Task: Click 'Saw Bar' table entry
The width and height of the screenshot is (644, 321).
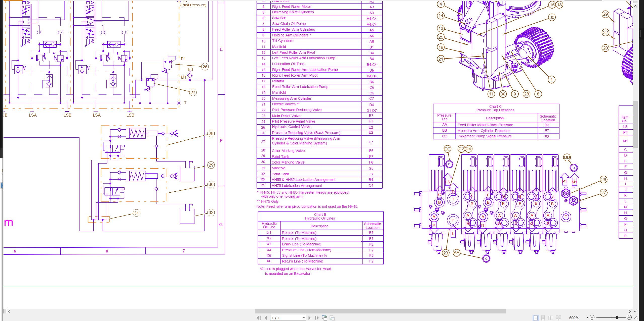Action: pyautogui.click(x=279, y=18)
